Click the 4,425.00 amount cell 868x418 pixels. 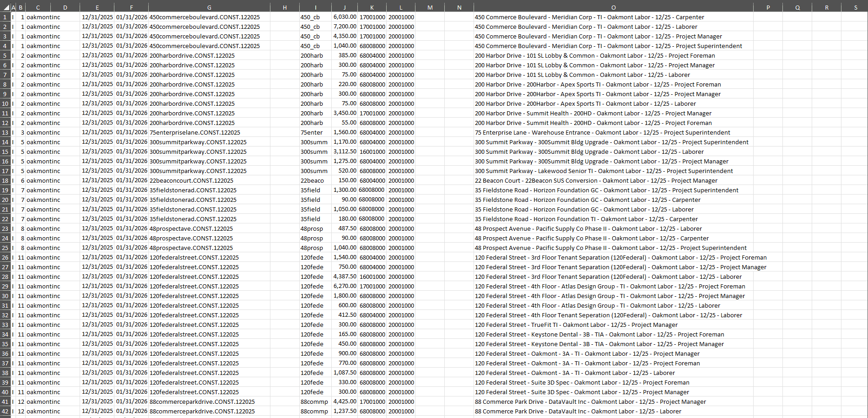pos(345,402)
